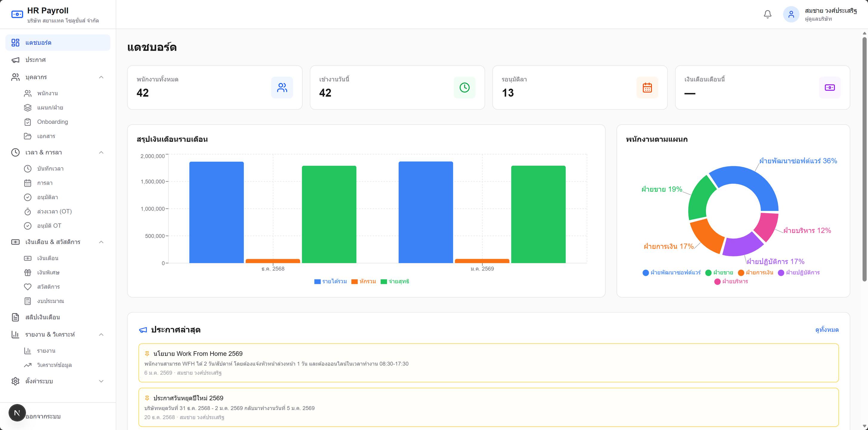The image size is (868, 430).
Task: Click the user profile avatar icon
Action: click(791, 14)
